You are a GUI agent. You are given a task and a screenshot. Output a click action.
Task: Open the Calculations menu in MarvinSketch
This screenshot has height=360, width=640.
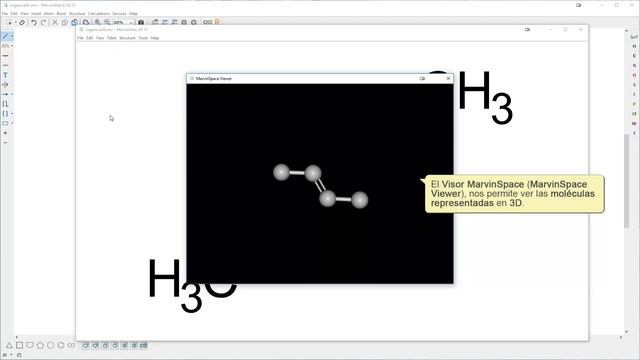tap(99, 13)
